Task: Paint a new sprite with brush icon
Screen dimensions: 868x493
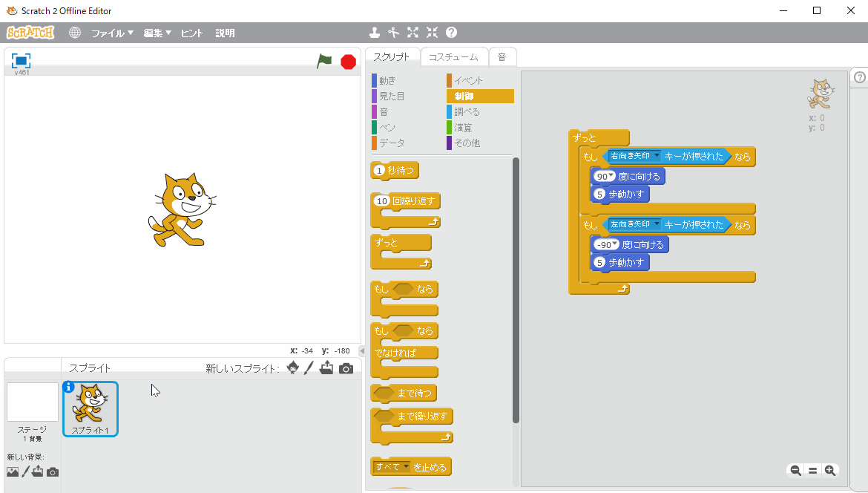Action: (x=309, y=368)
